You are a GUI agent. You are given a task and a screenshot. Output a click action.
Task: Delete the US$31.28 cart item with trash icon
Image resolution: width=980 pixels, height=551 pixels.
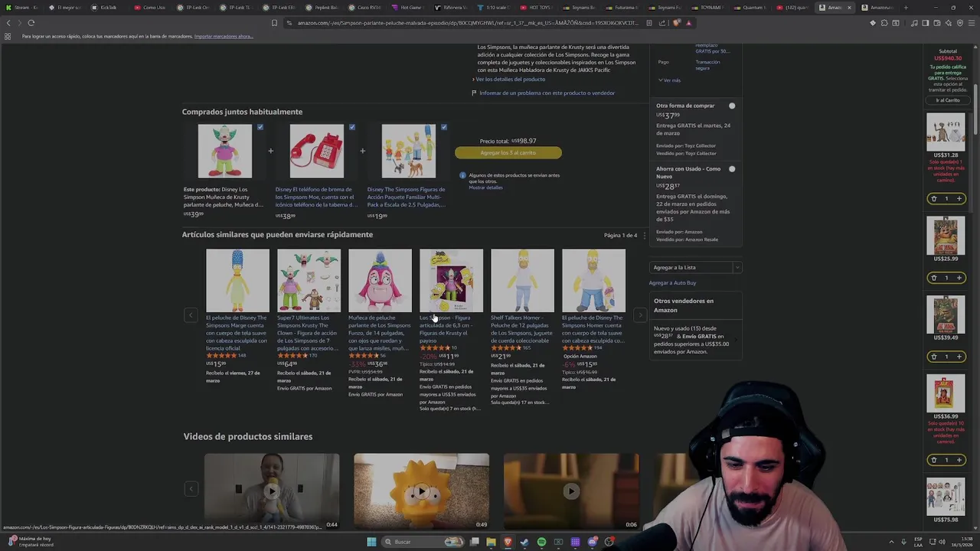point(933,199)
